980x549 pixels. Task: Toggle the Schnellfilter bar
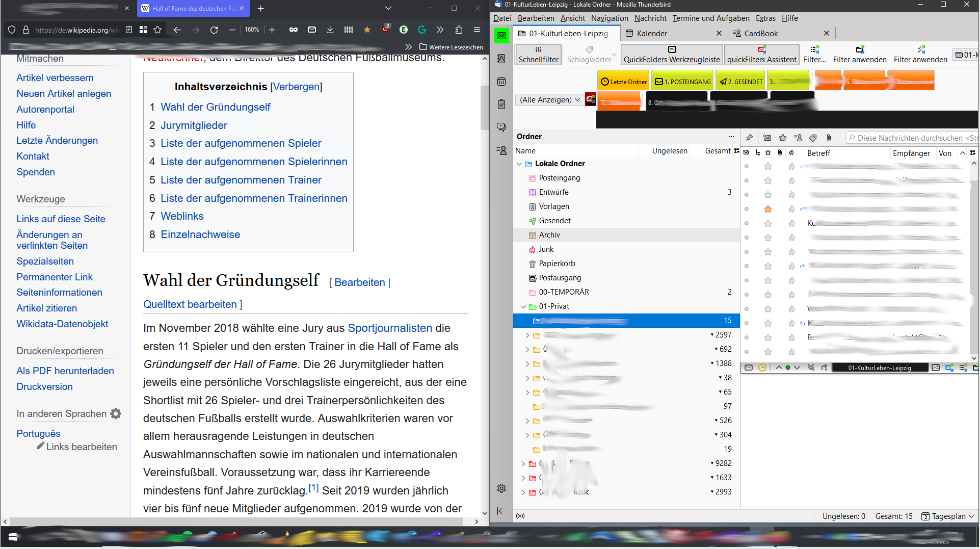(538, 54)
